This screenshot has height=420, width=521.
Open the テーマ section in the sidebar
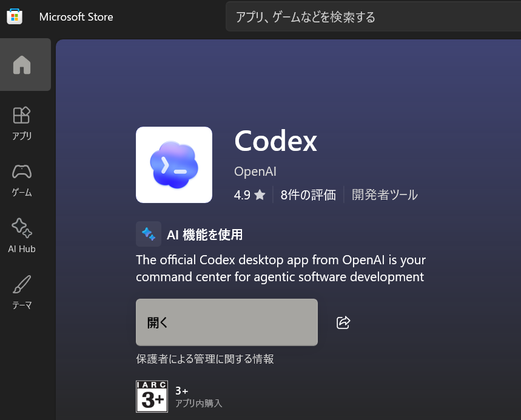pos(22,293)
